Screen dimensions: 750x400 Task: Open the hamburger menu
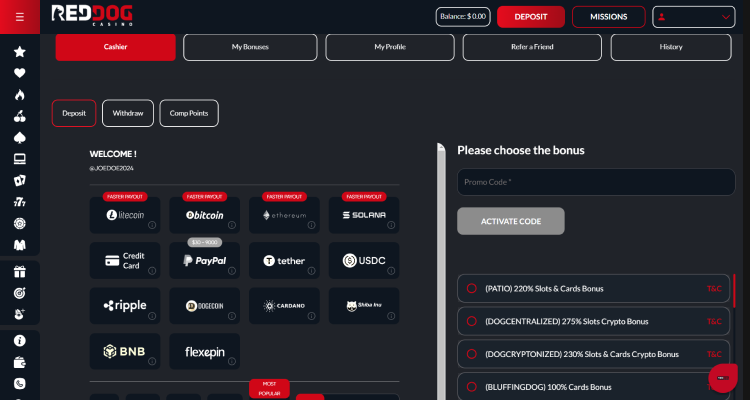pos(20,17)
